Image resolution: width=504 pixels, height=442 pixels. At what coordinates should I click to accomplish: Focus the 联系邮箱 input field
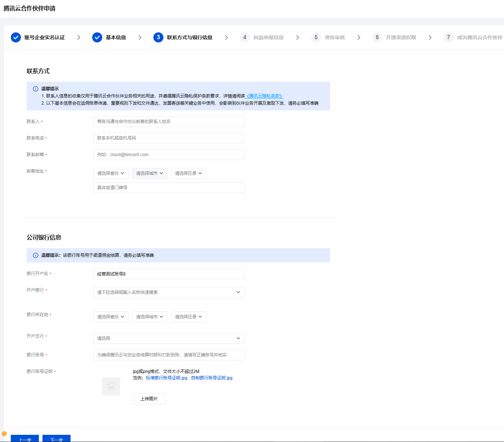169,155
